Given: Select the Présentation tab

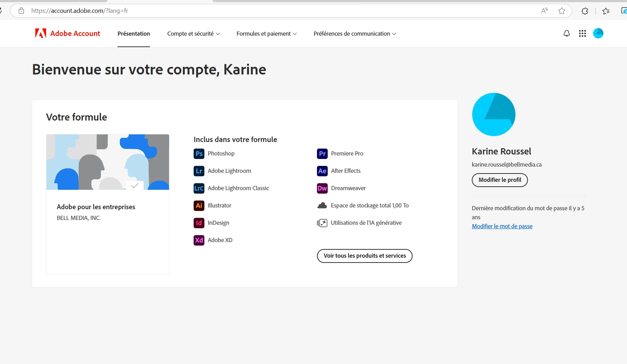Looking at the screenshot, I should tap(134, 34).
